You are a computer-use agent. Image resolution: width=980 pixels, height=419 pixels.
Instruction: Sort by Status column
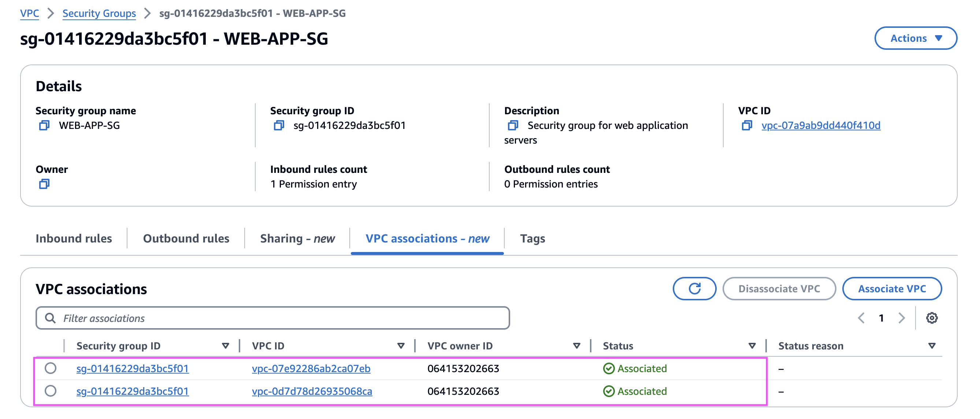752,345
